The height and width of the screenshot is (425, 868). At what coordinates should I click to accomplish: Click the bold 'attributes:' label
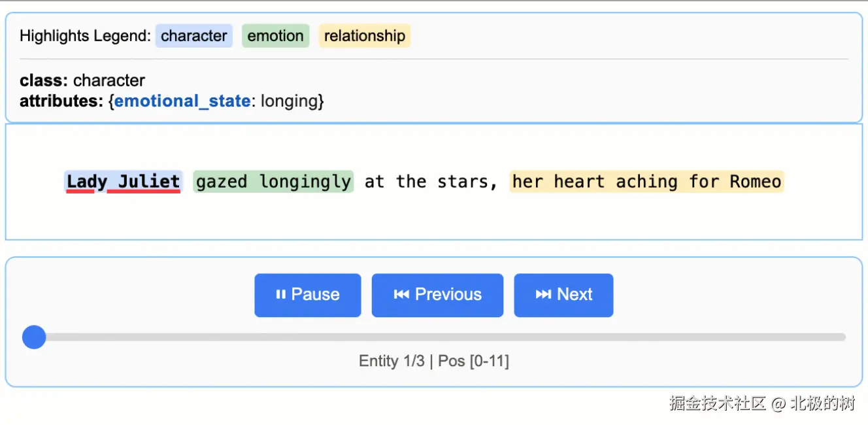pos(62,101)
